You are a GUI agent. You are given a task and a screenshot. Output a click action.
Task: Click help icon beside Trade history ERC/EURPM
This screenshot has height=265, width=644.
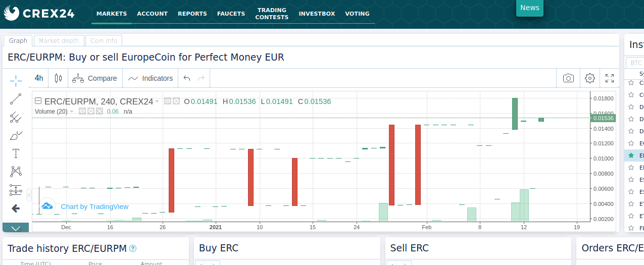click(x=133, y=248)
